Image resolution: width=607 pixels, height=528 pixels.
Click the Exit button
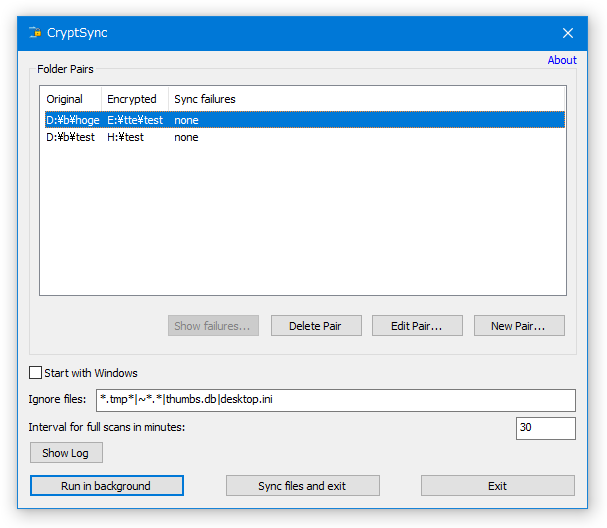tap(498, 485)
